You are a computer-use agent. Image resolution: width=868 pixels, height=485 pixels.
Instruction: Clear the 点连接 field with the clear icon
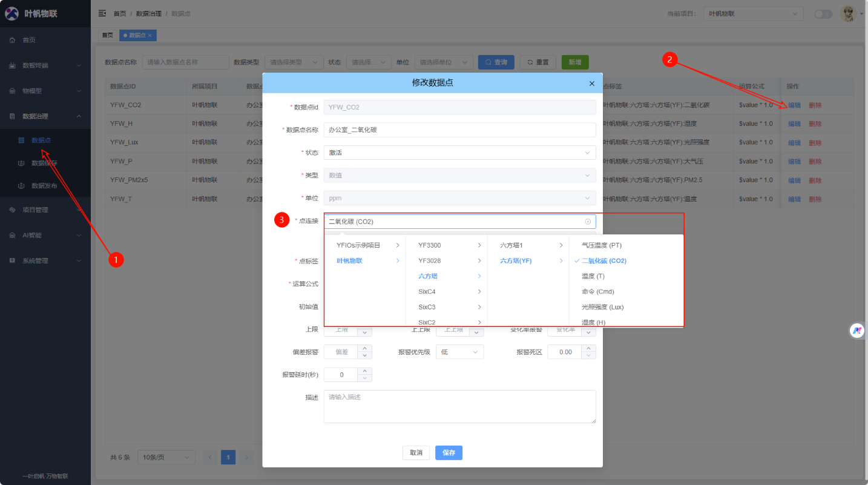587,222
